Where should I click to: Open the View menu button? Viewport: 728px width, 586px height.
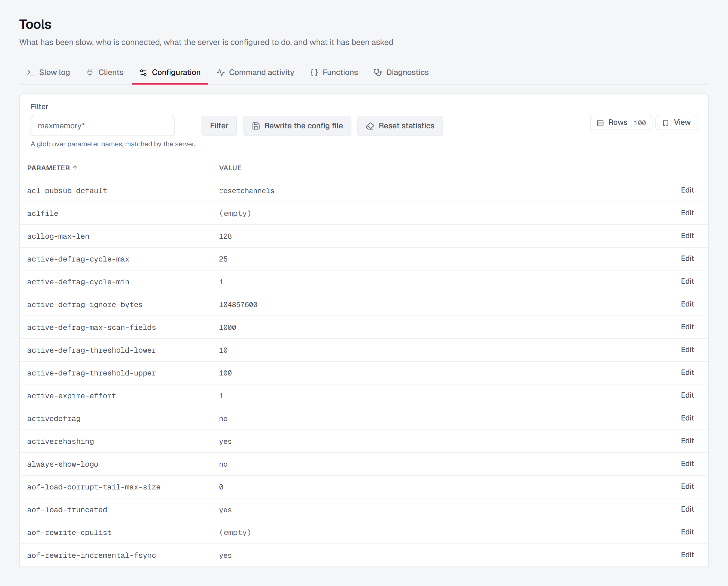(676, 123)
